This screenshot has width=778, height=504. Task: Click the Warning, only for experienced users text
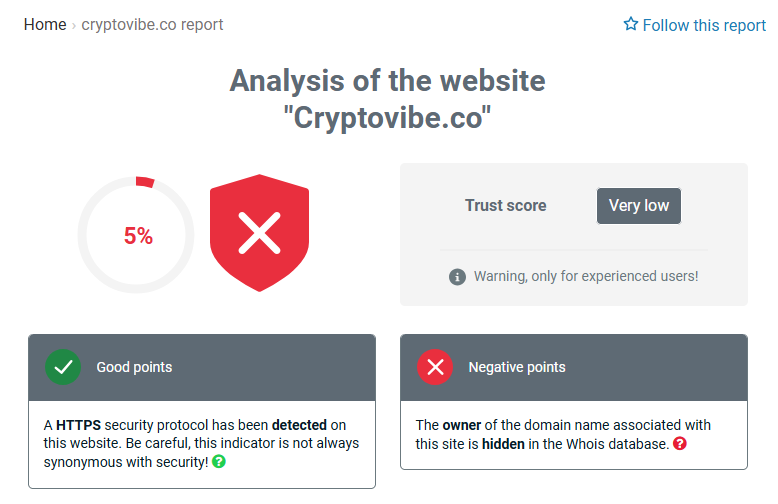click(586, 276)
